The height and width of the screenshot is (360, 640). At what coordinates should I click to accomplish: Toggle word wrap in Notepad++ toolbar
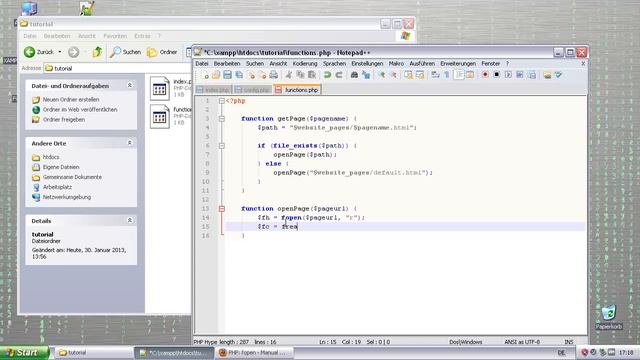tap(435, 75)
